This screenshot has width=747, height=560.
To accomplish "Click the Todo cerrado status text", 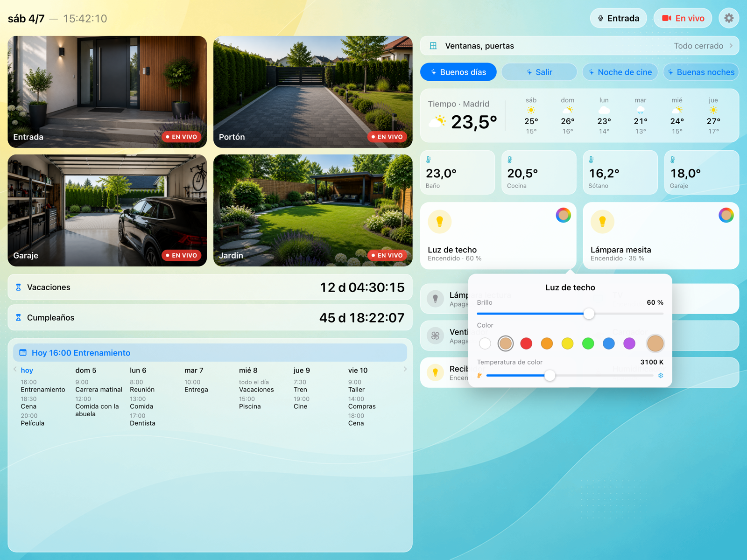I will coord(698,46).
